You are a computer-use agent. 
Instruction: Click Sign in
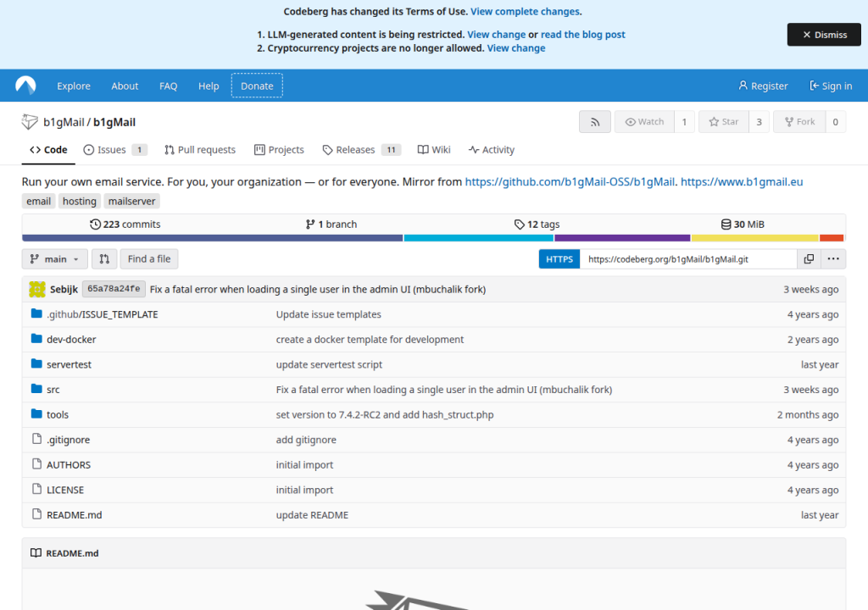[x=831, y=86]
